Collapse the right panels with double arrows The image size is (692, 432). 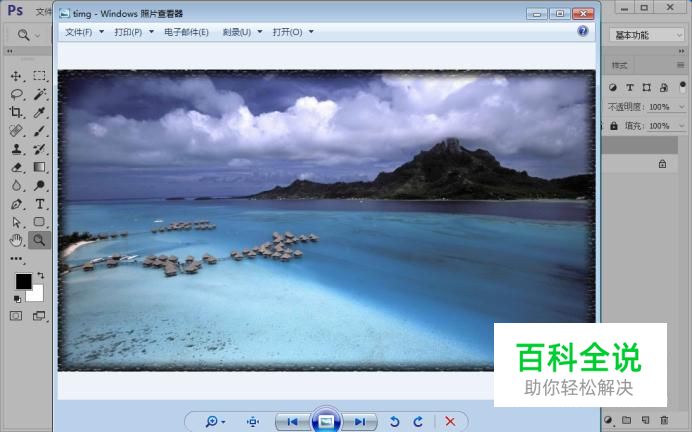pyautogui.click(x=681, y=51)
